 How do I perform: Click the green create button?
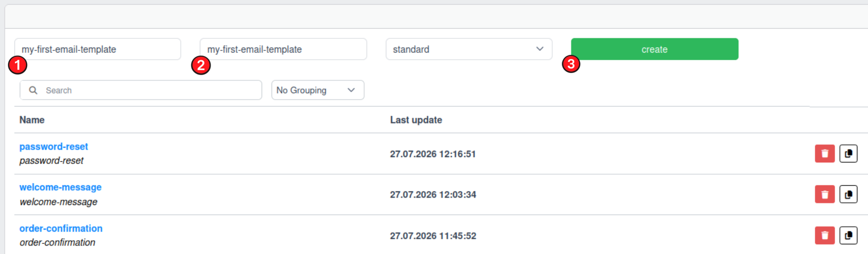point(654,49)
